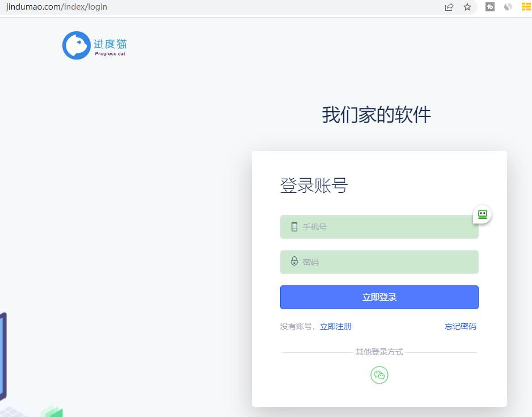This screenshot has height=417, width=532.
Task: Open the Tampermonkey extension icon
Action: pyautogui.click(x=489, y=7)
